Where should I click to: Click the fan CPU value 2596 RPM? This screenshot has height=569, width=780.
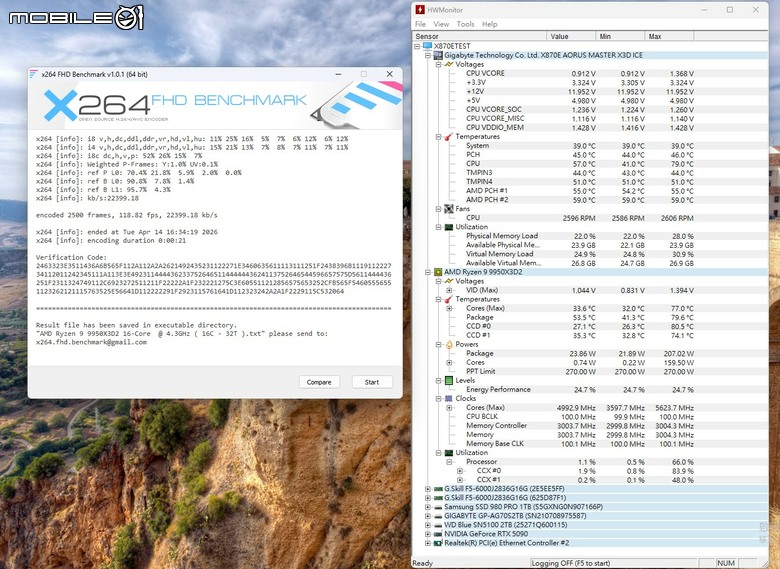[x=579, y=218]
